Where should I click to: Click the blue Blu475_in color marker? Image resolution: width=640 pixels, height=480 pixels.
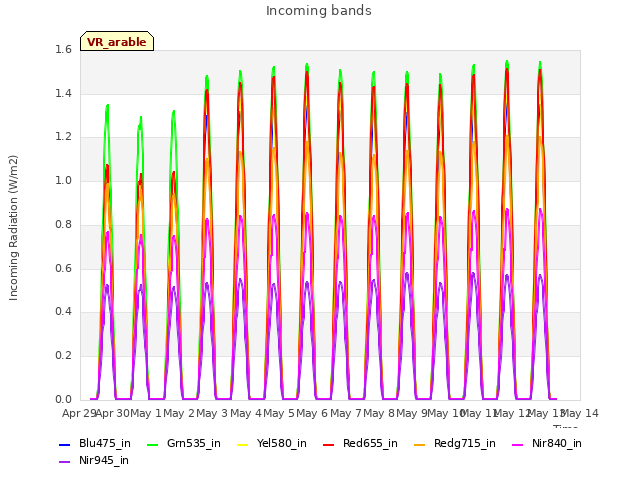64,444
